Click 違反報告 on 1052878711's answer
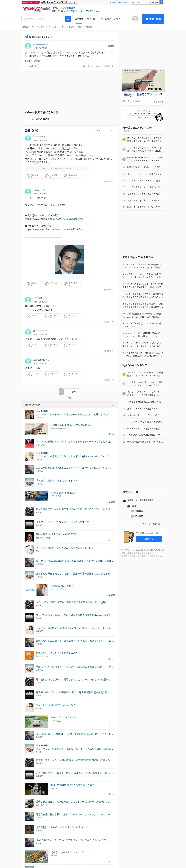This screenshot has width=186, height=868. click(x=108, y=380)
